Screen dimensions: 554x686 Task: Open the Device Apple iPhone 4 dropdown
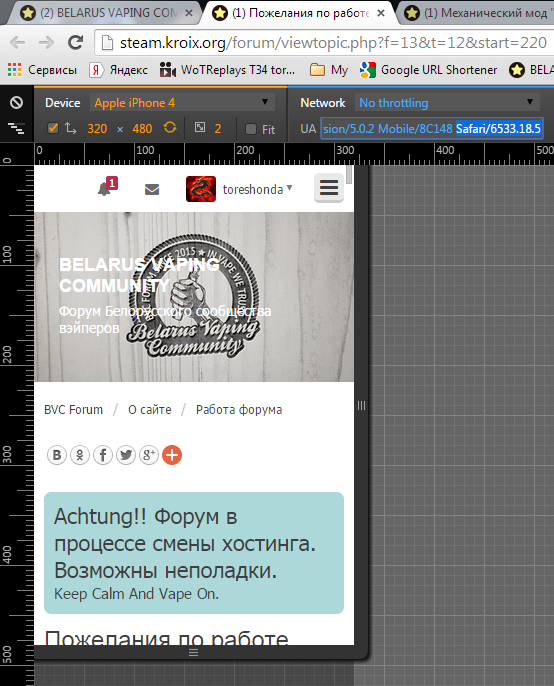pos(182,103)
